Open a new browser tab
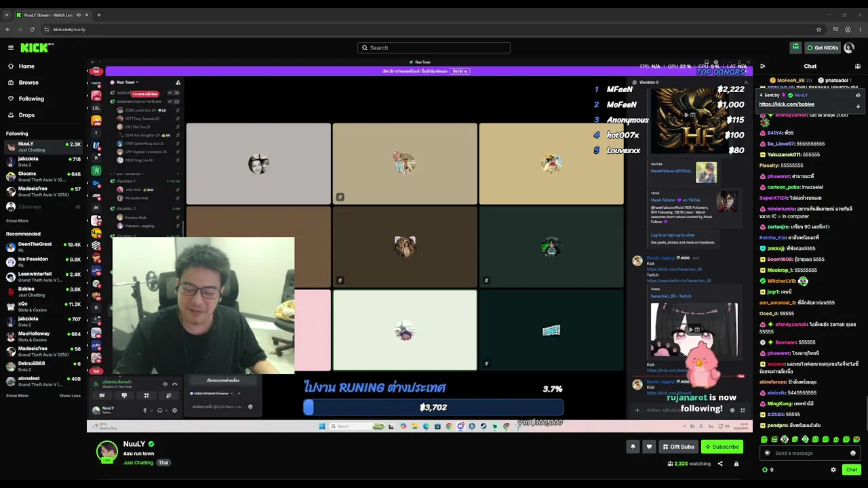The height and width of the screenshot is (488, 868). [x=98, y=15]
